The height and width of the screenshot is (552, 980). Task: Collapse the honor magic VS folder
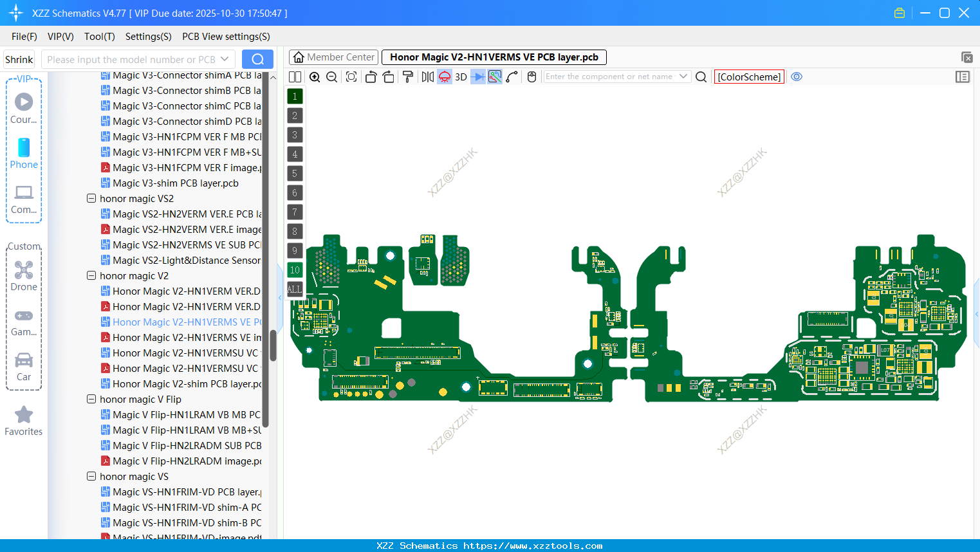pos(91,476)
